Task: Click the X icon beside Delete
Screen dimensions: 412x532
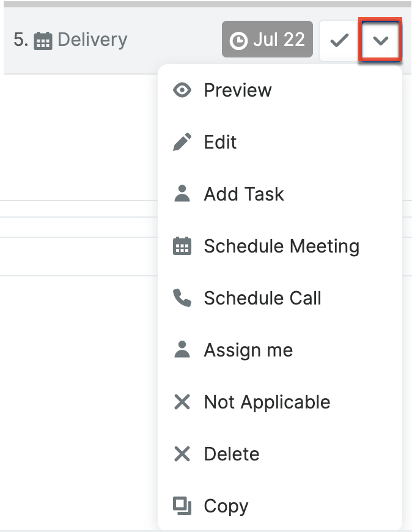Action: [x=182, y=454]
